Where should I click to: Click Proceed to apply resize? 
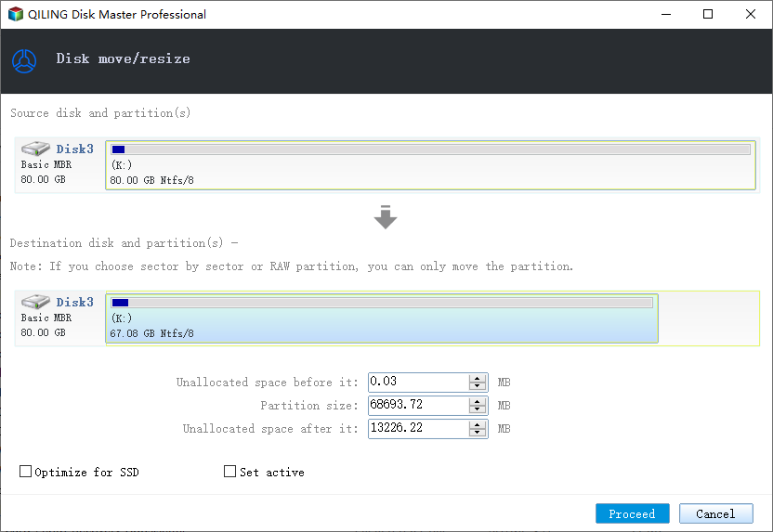pyautogui.click(x=633, y=513)
